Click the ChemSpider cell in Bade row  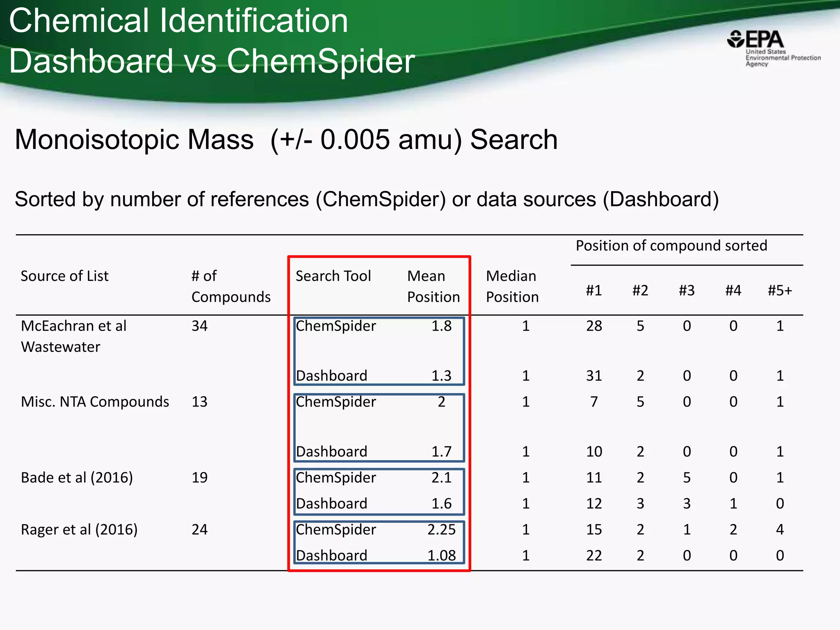pos(336,478)
